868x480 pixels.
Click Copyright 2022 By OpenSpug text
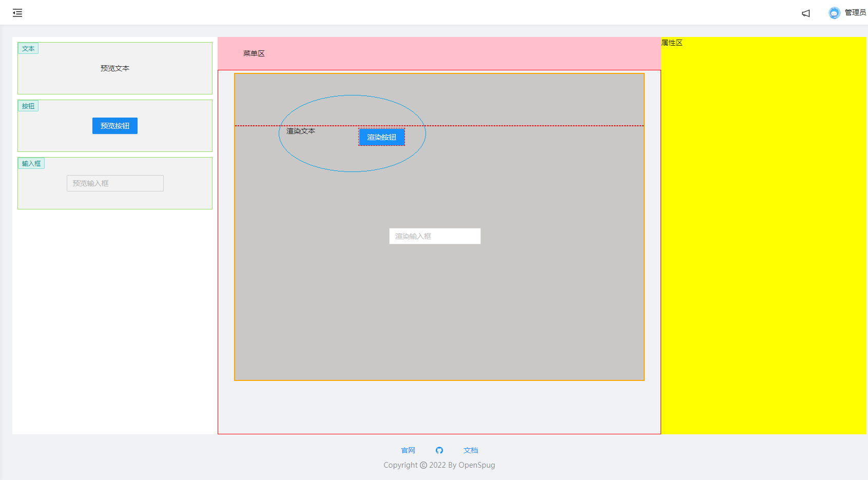tap(439, 465)
